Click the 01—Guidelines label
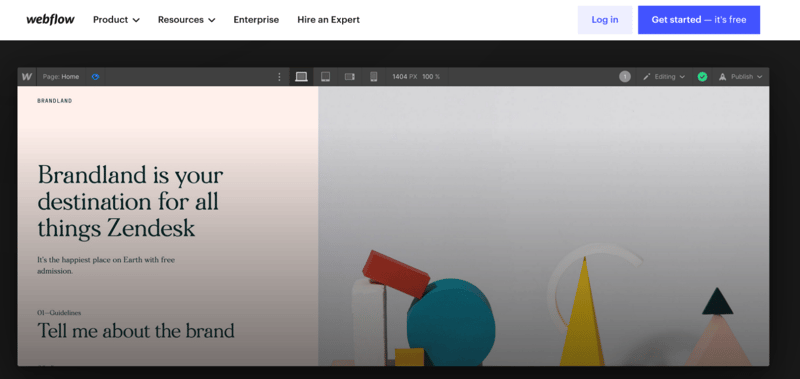The image size is (800, 379). point(59,313)
